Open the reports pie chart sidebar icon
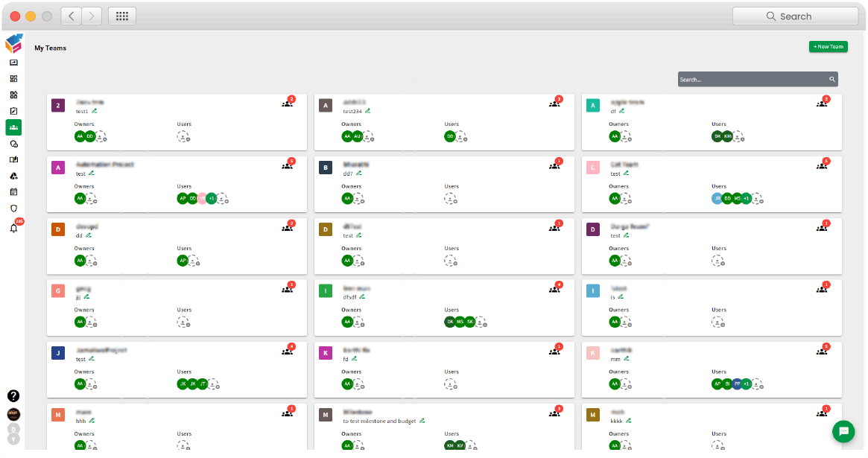This screenshot has width=868, height=458. click(x=13, y=144)
